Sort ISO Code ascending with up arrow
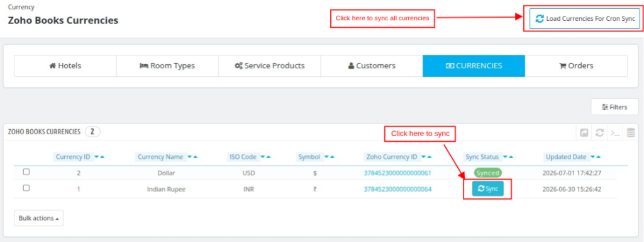Viewport: 644px width, 242px height. pyautogui.click(x=268, y=157)
